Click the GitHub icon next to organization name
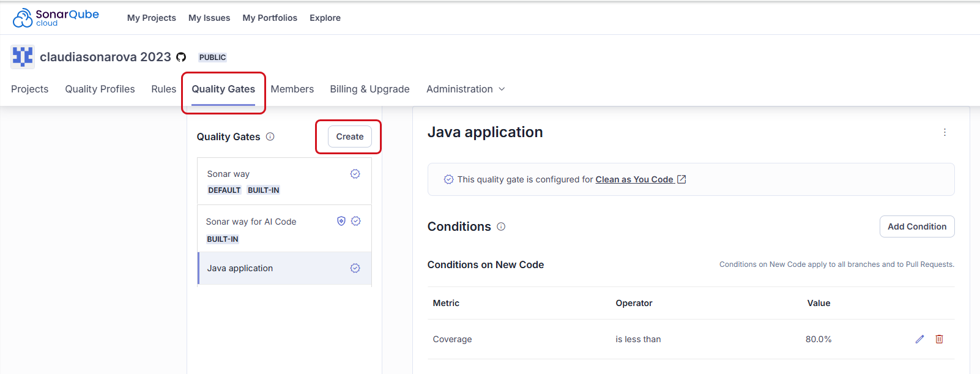Screen dimensions: 980x374 coord(181,57)
